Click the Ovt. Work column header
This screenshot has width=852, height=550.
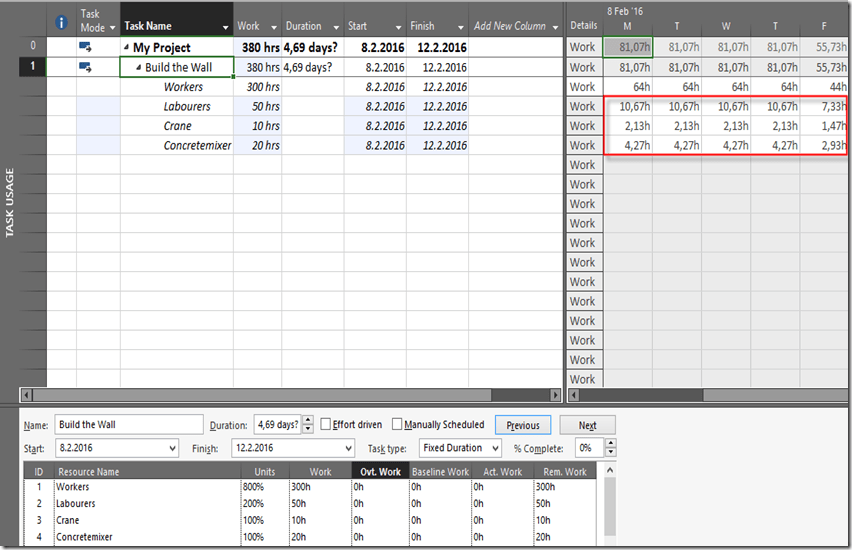tap(378, 471)
